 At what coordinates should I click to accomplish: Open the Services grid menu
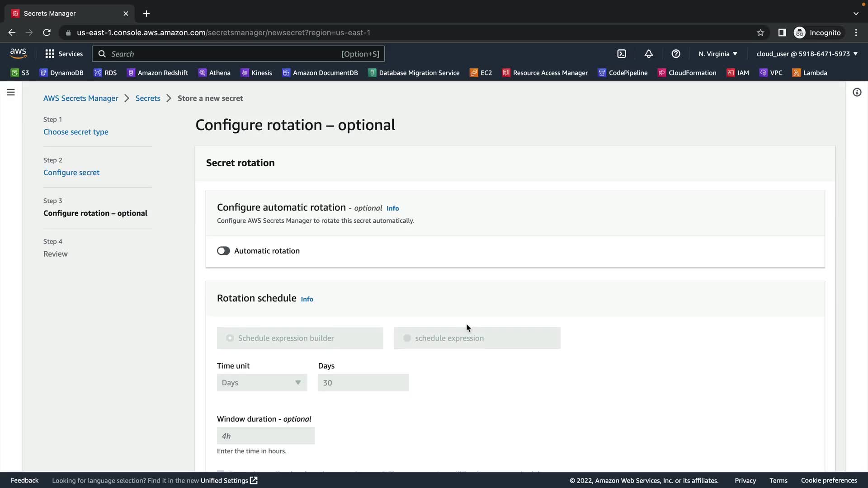tap(64, 54)
